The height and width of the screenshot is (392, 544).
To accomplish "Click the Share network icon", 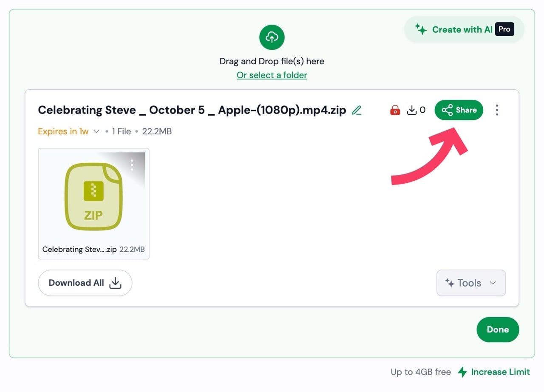I will pos(447,110).
